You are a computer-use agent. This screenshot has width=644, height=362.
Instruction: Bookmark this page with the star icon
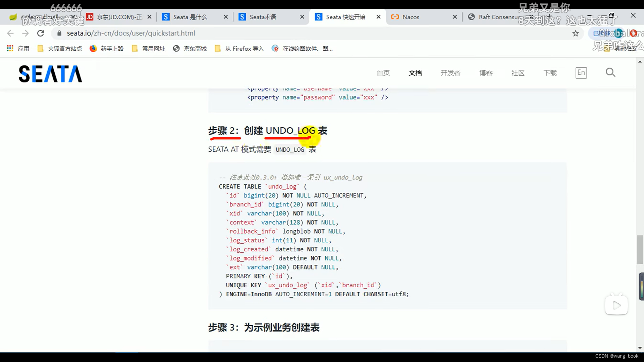(576, 33)
